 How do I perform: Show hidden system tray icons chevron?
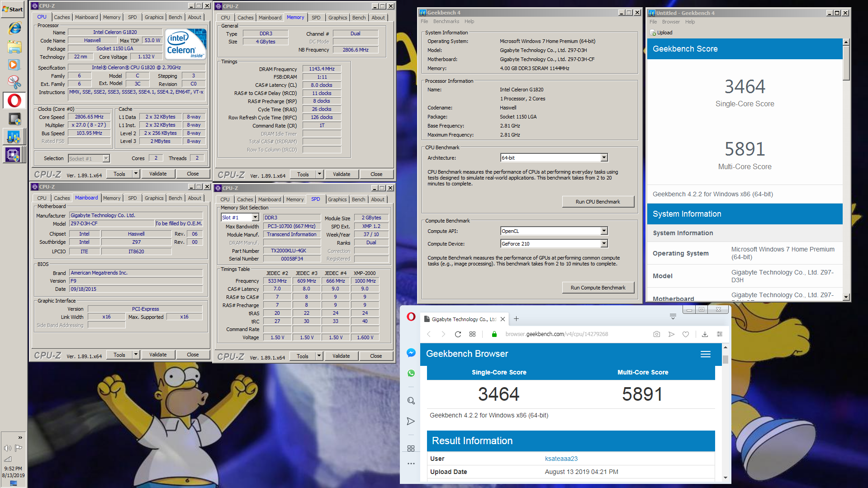[20, 437]
